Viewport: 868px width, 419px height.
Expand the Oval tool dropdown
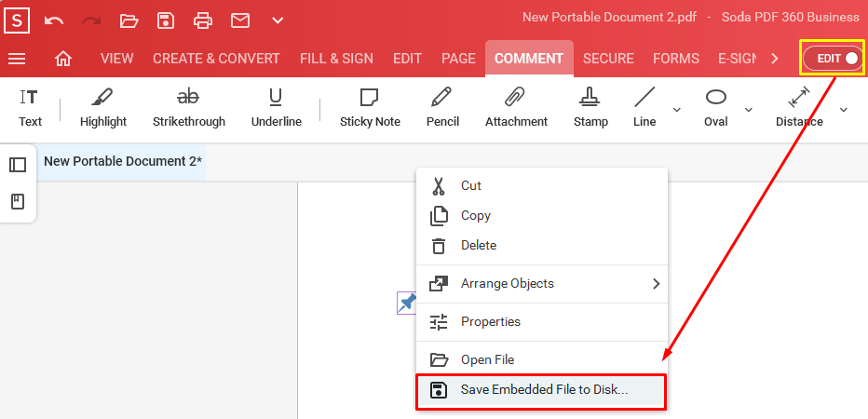coord(749,109)
